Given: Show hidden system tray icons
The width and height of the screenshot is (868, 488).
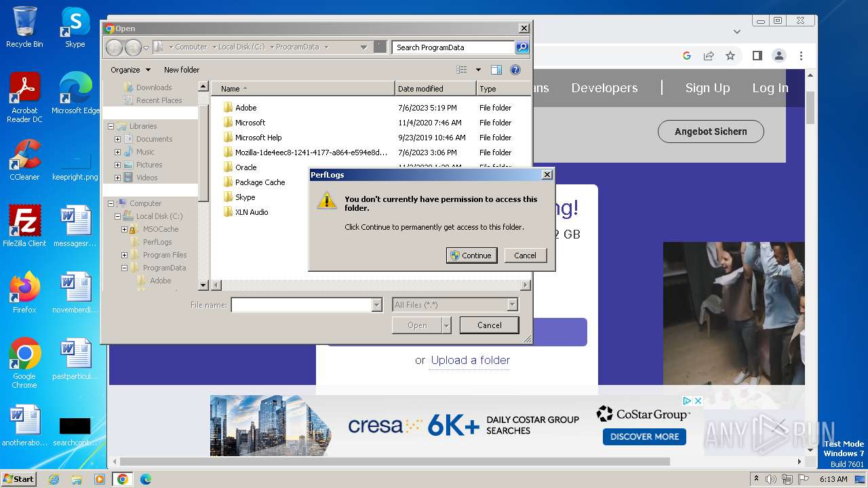Looking at the screenshot, I should (x=756, y=479).
